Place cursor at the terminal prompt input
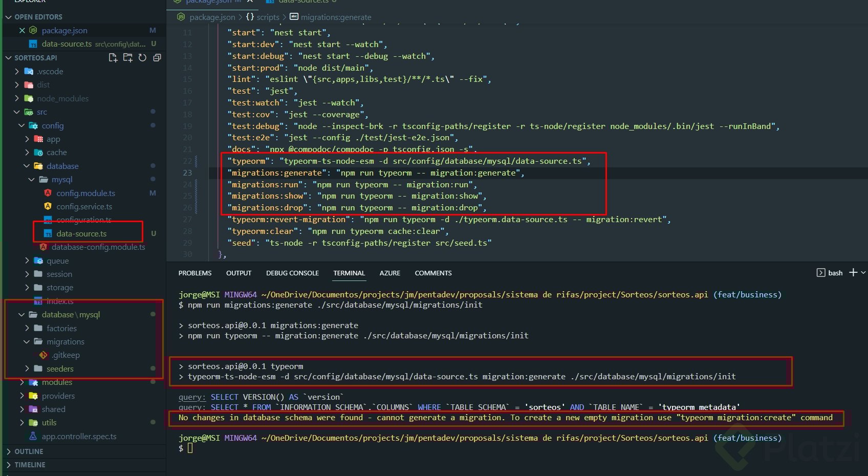Image resolution: width=868 pixels, height=476 pixels. (x=190, y=448)
